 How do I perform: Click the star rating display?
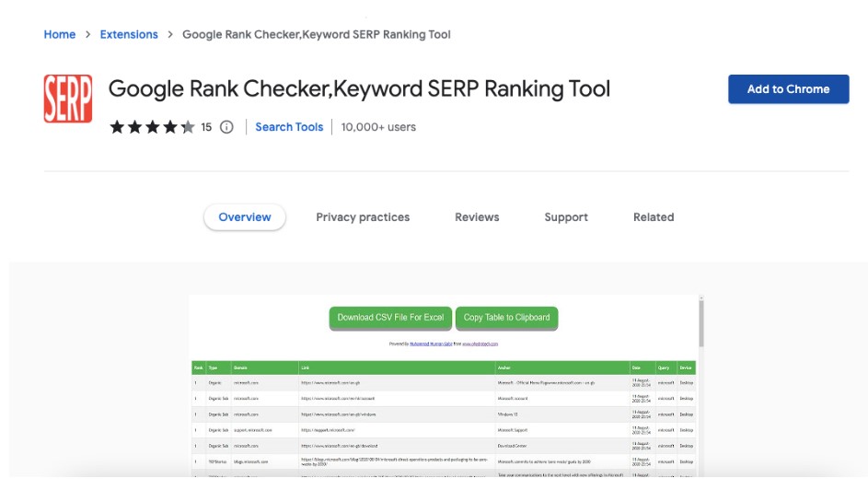pos(152,127)
